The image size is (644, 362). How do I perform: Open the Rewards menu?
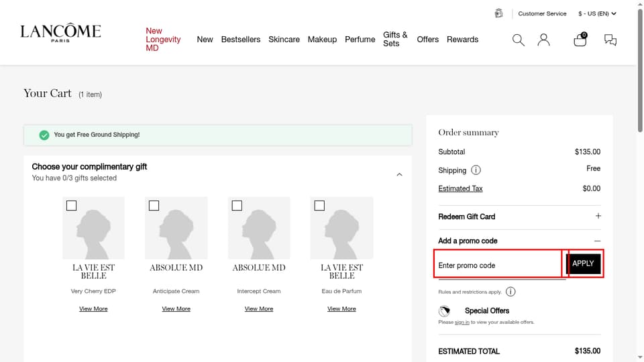point(462,40)
